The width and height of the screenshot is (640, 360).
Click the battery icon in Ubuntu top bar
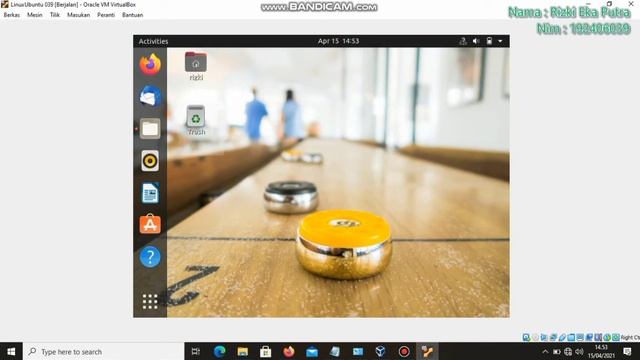[489, 41]
